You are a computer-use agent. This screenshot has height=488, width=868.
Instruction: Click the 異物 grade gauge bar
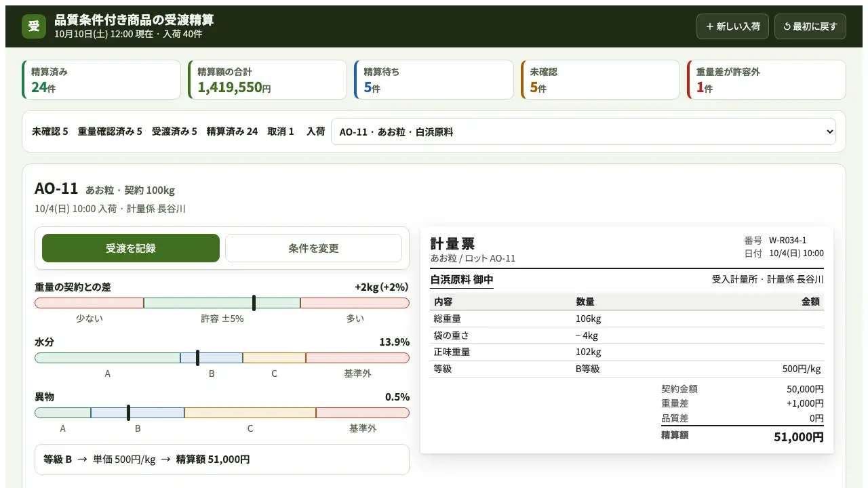point(222,413)
